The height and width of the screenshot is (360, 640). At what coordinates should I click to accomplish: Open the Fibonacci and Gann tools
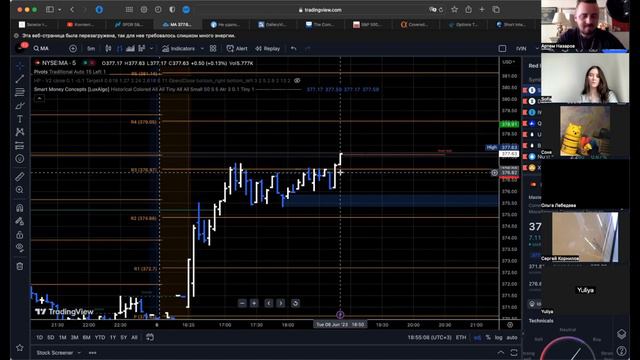point(20,92)
